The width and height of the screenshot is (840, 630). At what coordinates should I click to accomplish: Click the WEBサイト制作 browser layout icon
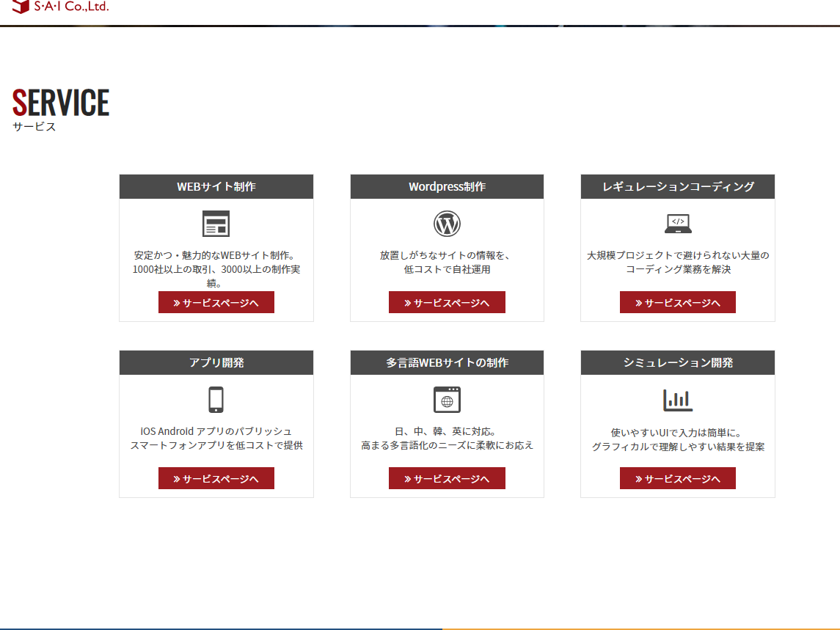point(216,224)
